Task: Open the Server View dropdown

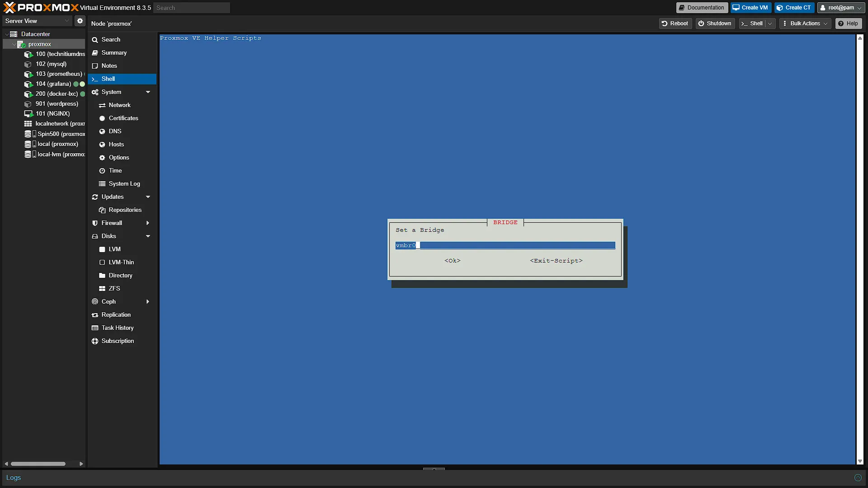Action: [37, 21]
